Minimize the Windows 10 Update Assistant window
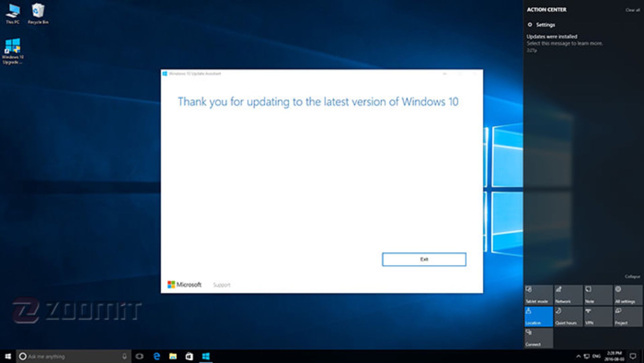The height and width of the screenshot is (363, 644). 445,74
